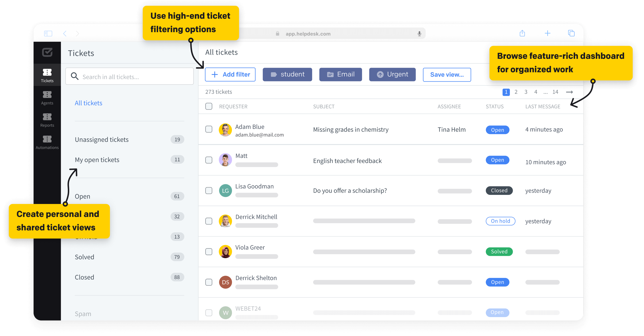Expand to page 2 of tickets

click(516, 92)
